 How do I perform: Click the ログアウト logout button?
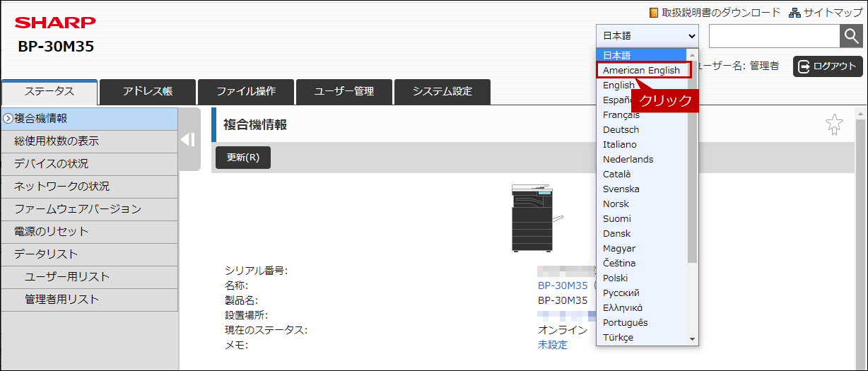pos(828,66)
